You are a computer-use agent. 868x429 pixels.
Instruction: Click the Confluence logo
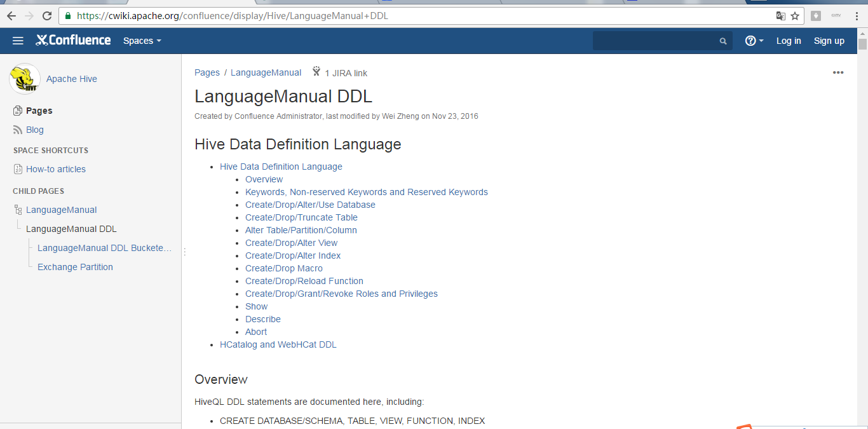(73, 40)
